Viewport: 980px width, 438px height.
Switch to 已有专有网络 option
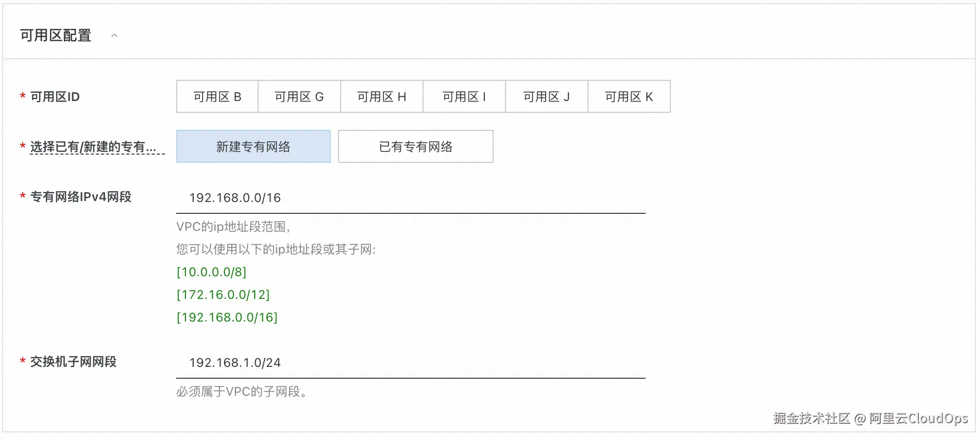coord(415,147)
